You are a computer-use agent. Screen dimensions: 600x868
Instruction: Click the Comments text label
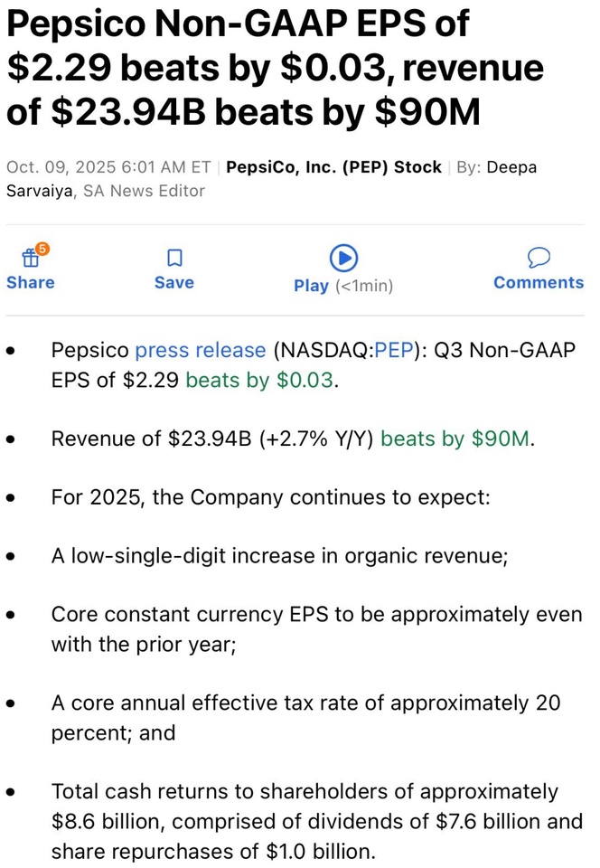pyautogui.click(x=539, y=283)
